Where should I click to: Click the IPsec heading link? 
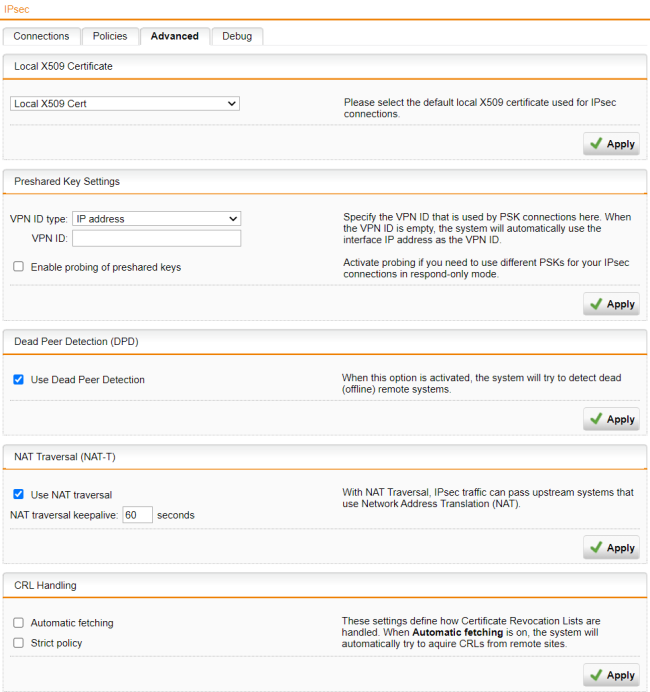(16, 8)
